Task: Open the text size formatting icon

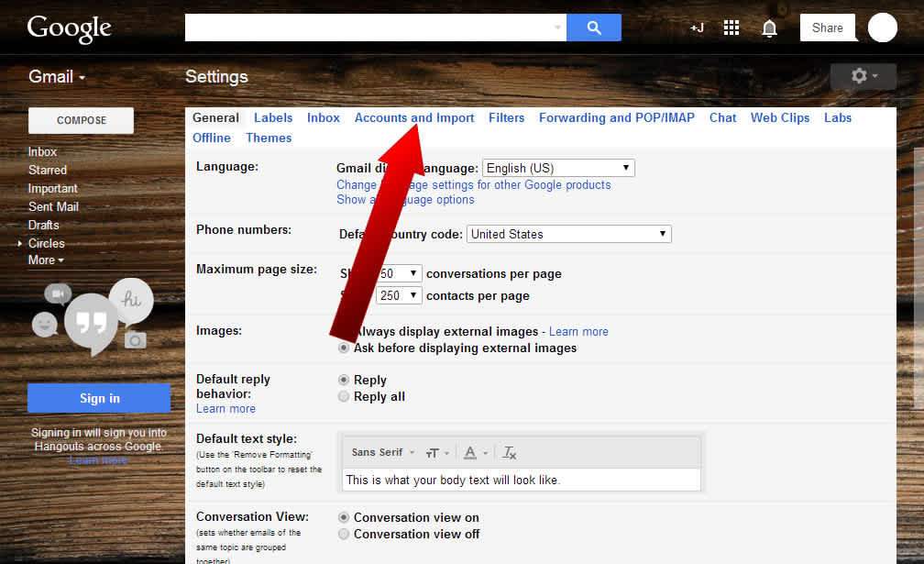Action: pos(436,453)
